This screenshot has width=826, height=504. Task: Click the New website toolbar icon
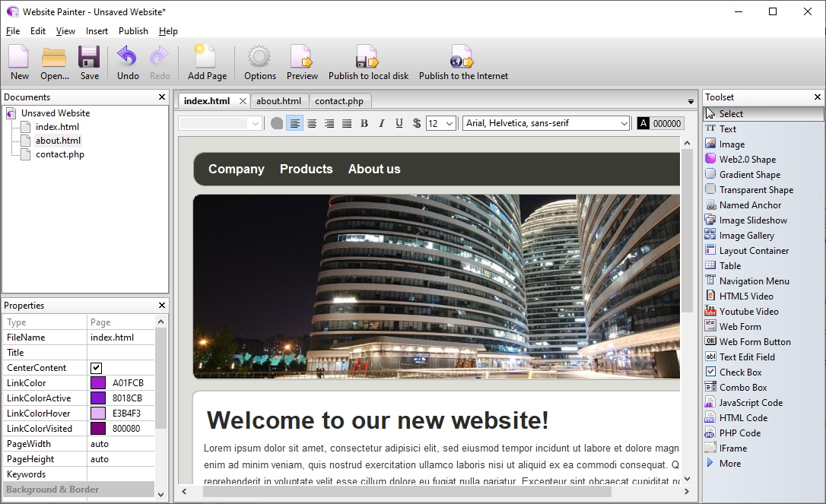coord(19,56)
